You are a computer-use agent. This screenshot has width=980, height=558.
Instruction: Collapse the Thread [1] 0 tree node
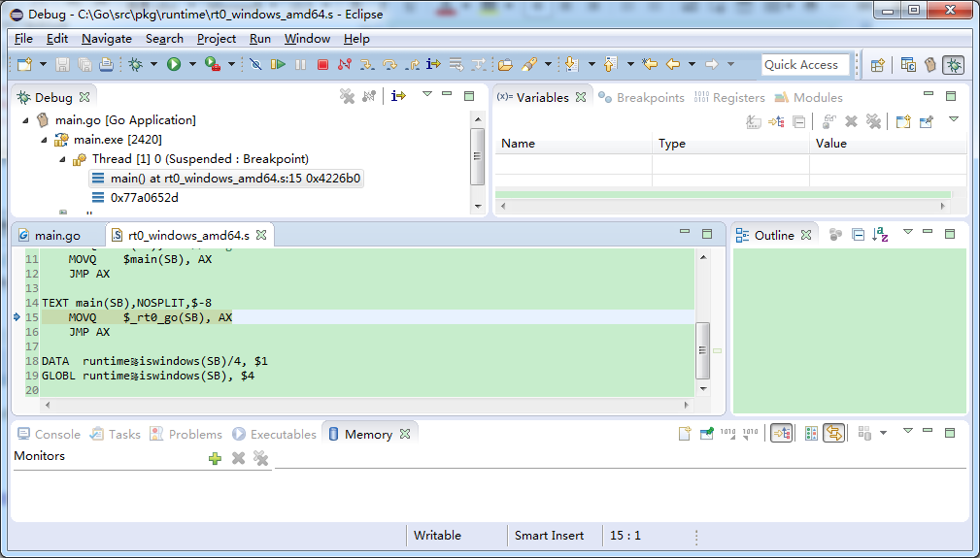tap(62, 159)
